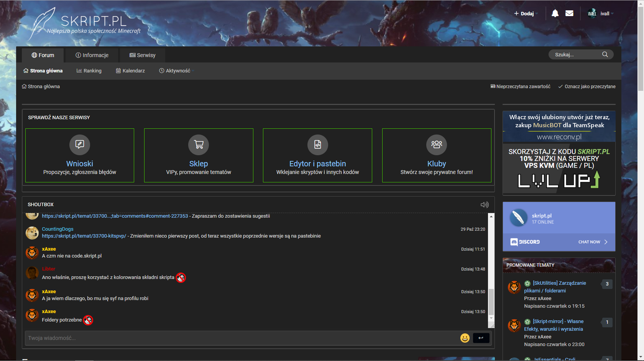Viewport: 644px width, 361px height.
Task: Click Discord CHAT NOW button
Action: (593, 242)
